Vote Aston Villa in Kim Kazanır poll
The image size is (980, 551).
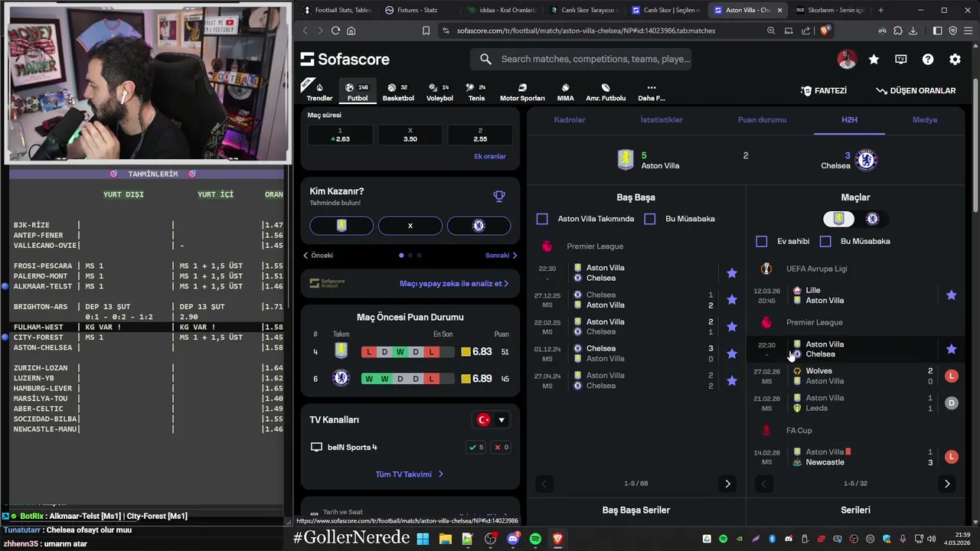341,226
